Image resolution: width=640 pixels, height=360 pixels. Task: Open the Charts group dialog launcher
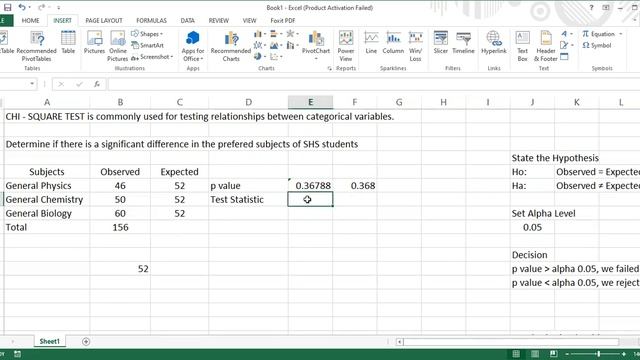(x=329, y=69)
